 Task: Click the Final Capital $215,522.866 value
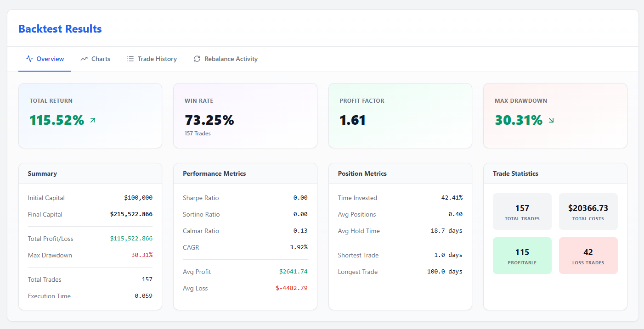tap(131, 214)
